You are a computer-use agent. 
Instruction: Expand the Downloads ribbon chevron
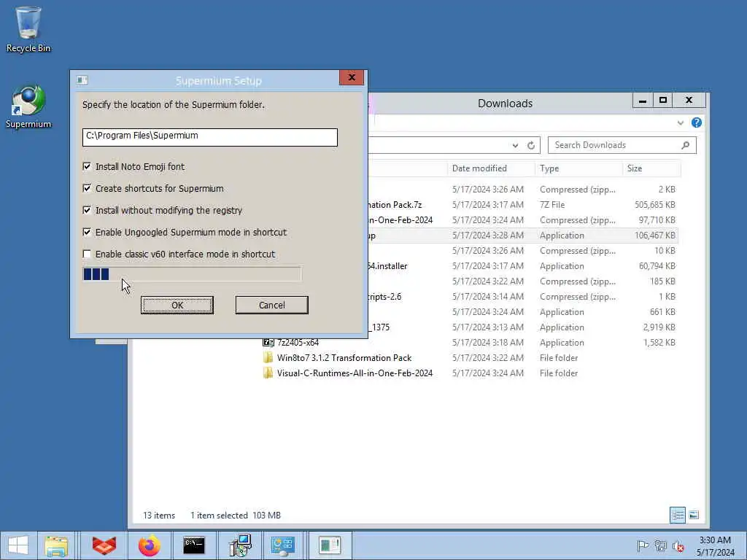pos(681,122)
